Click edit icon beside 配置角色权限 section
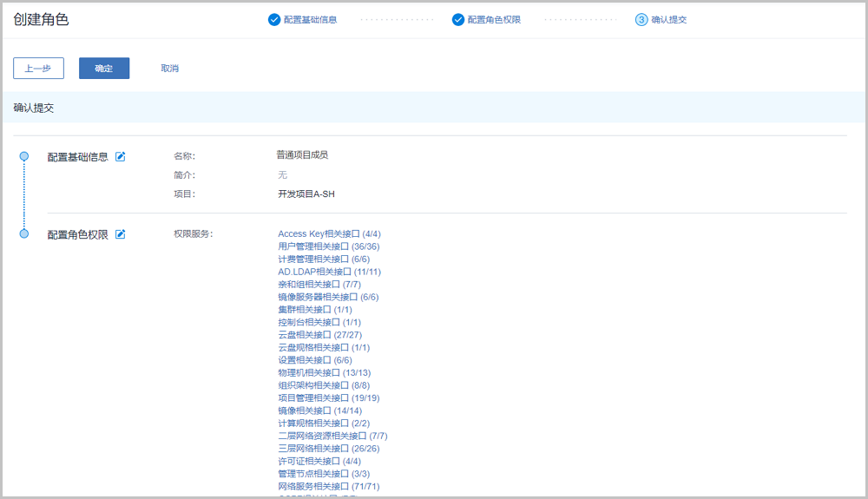This screenshot has width=868, height=499. [x=121, y=234]
